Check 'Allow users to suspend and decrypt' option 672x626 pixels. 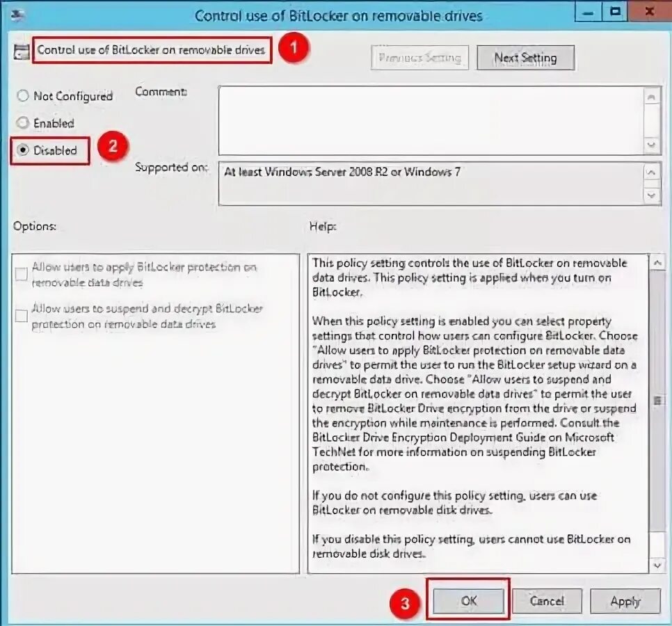(x=21, y=316)
